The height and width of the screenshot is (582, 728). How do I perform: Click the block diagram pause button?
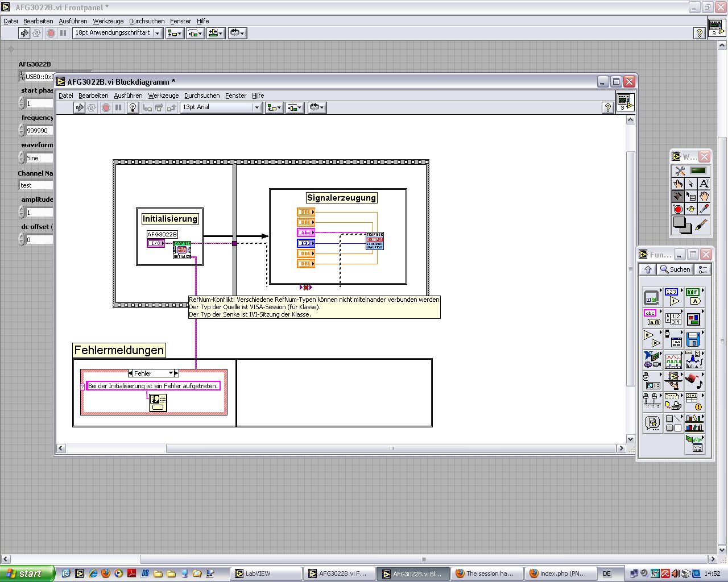118,107
